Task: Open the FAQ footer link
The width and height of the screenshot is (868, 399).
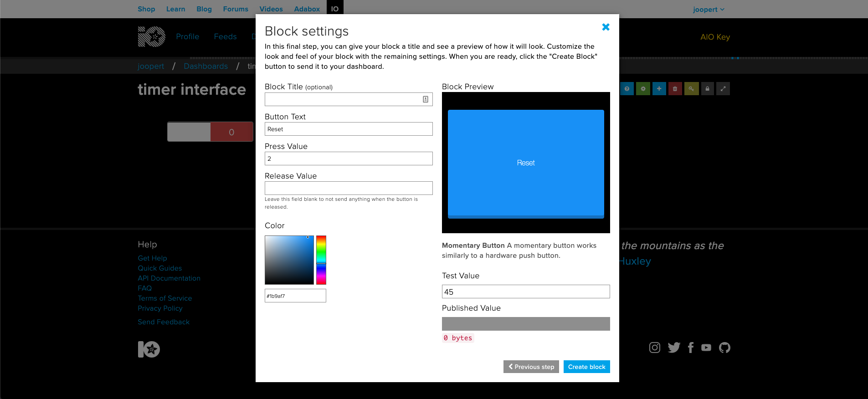Action: coord(144,288)
